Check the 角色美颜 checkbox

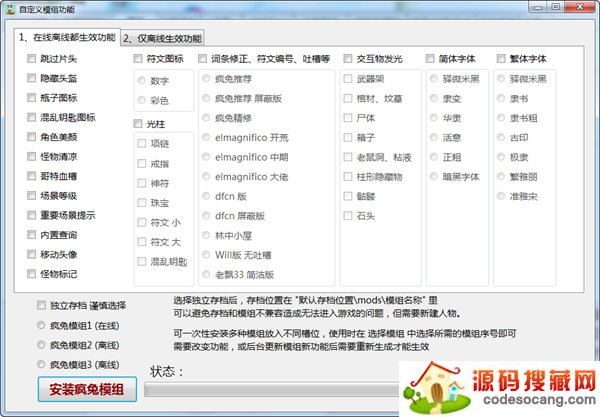coord(33,137)
